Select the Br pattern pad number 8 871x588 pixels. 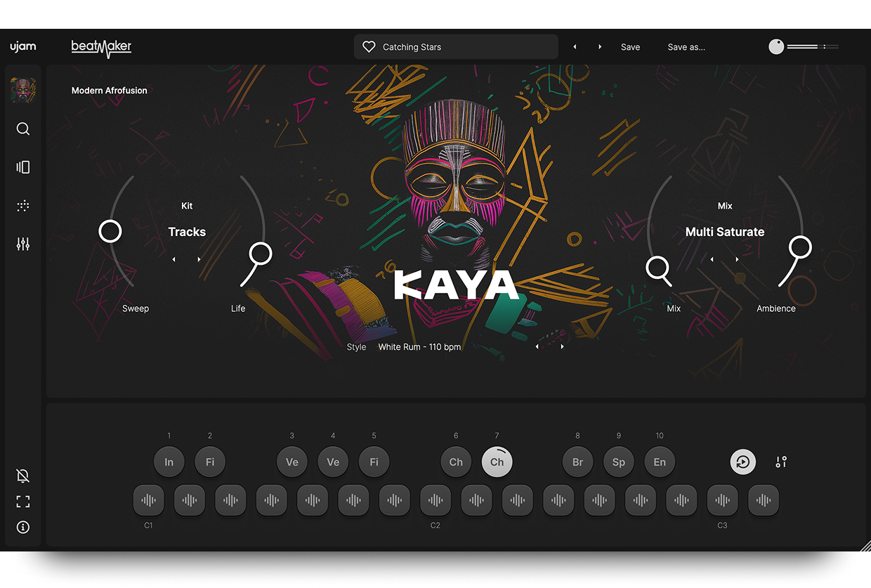click(577, 462)
